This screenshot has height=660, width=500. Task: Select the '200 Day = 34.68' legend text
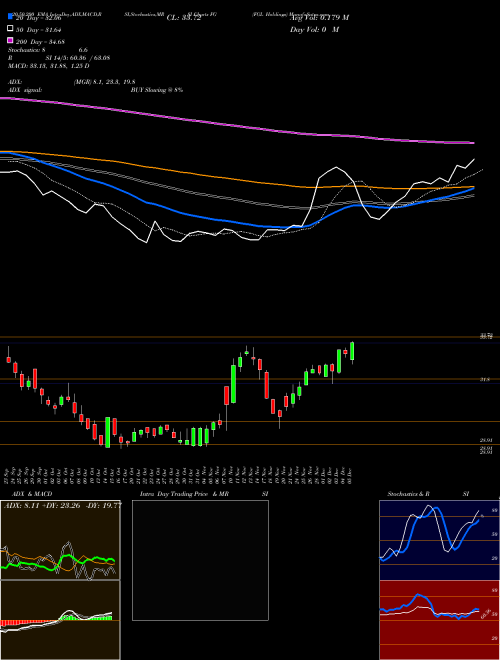click(41, 42)
